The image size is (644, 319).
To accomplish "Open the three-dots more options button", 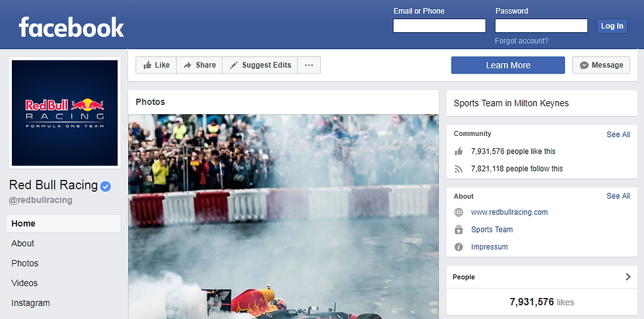I will click(x=309, y=65).
